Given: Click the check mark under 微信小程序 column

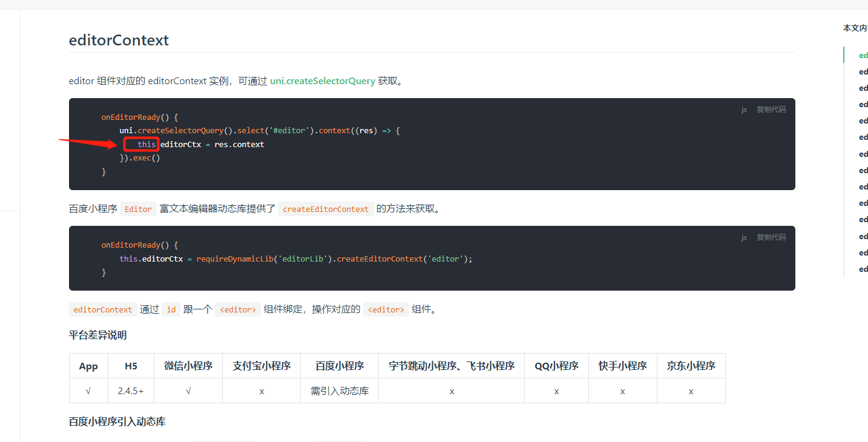Looking at the screenshot, I should [x=188, y=391].
